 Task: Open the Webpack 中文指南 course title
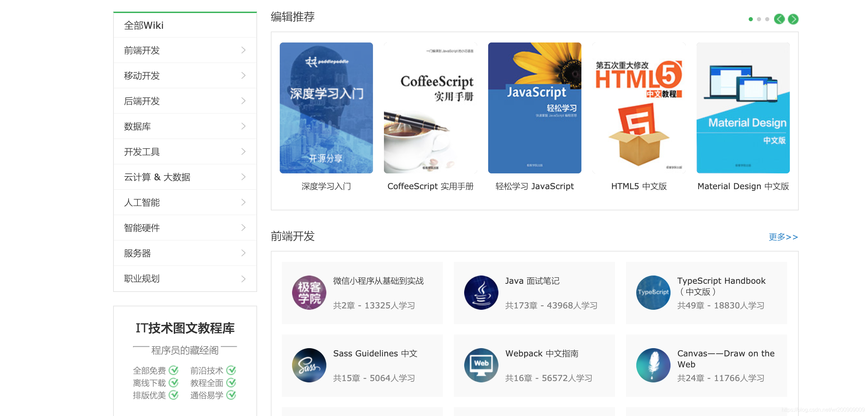(x=542, y=354)
